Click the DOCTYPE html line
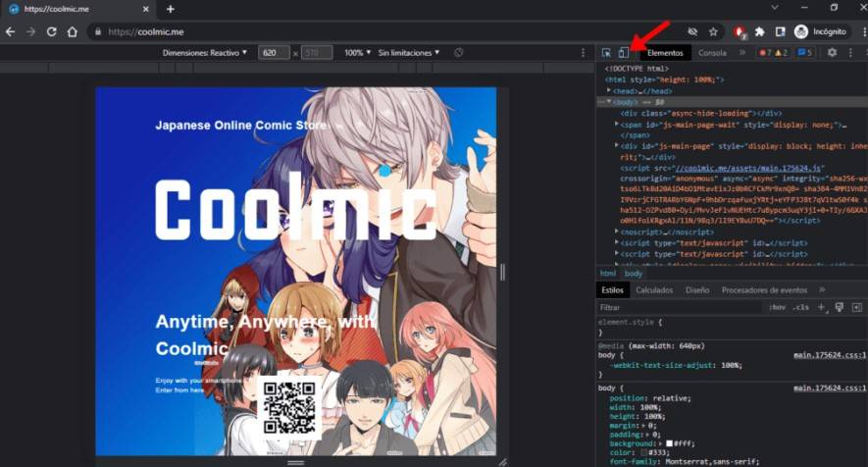 [637, 69]
